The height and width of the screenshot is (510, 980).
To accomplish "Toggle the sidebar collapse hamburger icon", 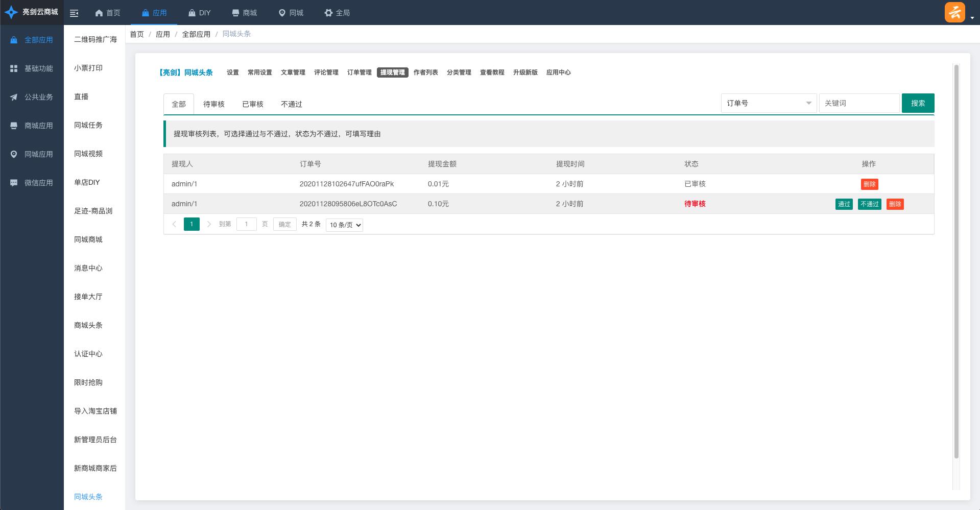I will point(74,13).
